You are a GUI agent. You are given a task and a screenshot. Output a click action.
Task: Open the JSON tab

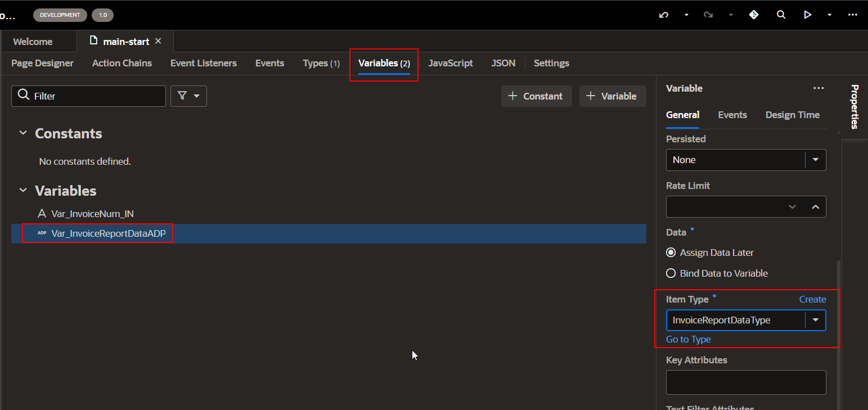pos(503,63)
